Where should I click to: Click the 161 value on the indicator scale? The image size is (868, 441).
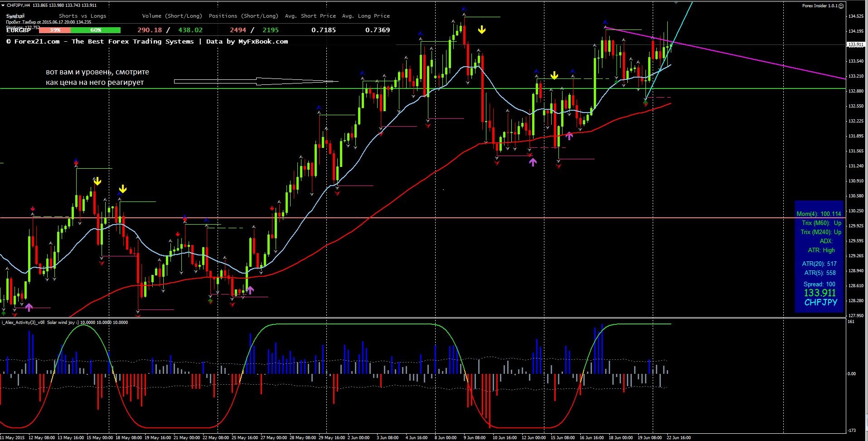pyautogui.click(x=851, y=322)
